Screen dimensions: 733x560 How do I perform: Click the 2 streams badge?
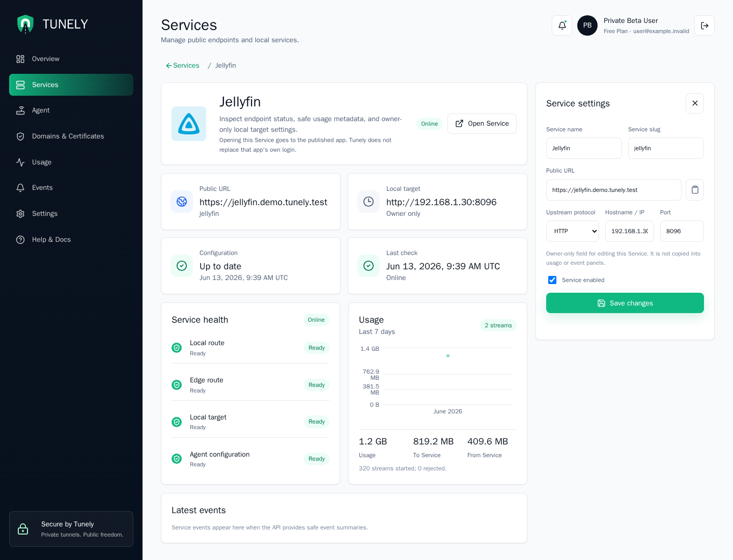(x=498, y=325)
